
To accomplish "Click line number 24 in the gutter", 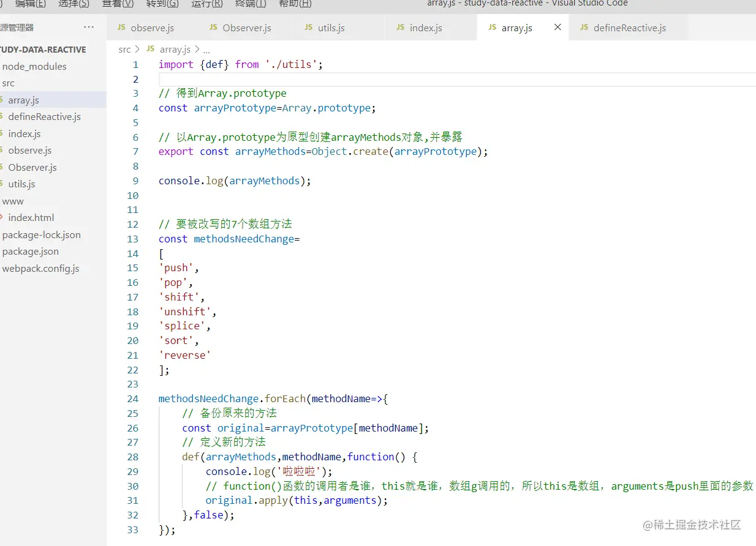I will point(132,398).
